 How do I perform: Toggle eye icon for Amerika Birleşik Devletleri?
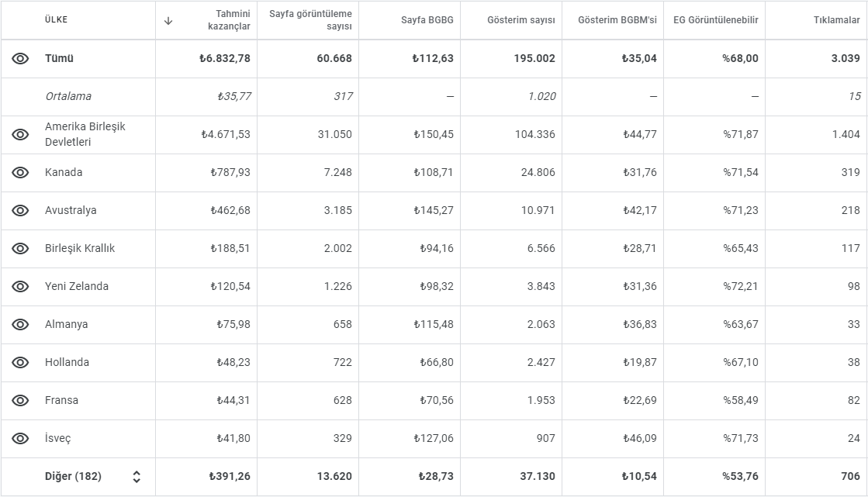coord(20,134)
